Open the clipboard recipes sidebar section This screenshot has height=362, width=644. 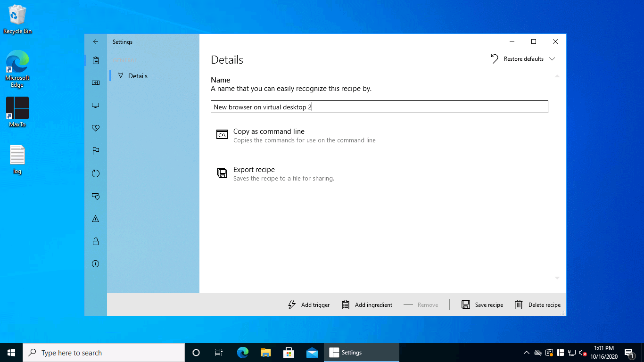(x=96, y=60)
